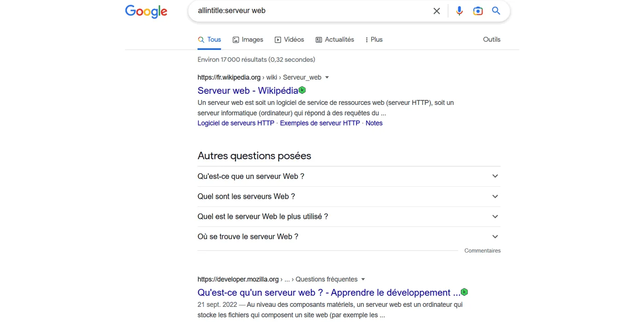Click green badge next to Wikipédia title
Image resolution: width=644 pixels, height=322 pixels.
[x=302, y=90]
